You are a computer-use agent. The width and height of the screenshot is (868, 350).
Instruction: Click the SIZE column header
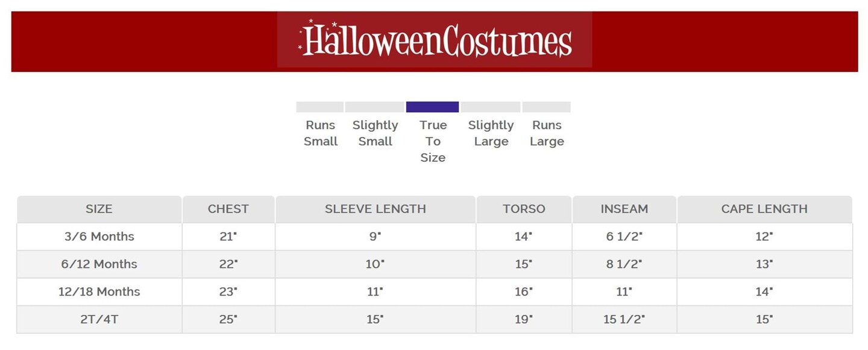coord(99,209)
